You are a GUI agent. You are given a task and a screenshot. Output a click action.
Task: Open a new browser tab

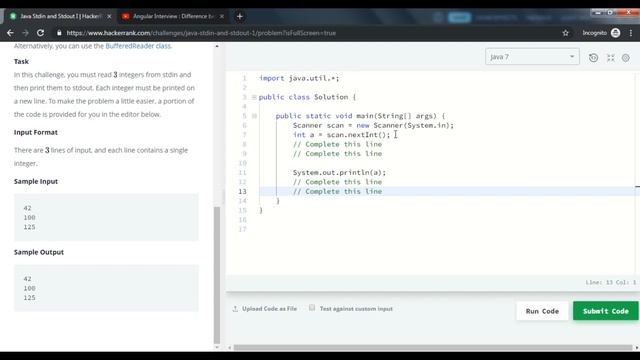coord(240,16)
